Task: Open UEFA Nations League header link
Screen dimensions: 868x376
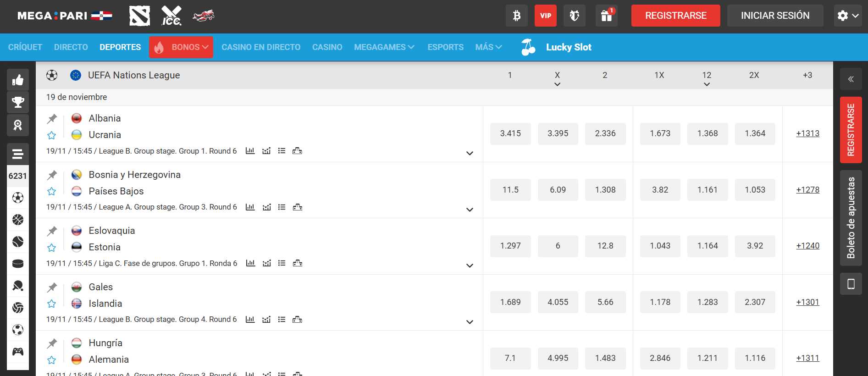Action: click(134, 75)
